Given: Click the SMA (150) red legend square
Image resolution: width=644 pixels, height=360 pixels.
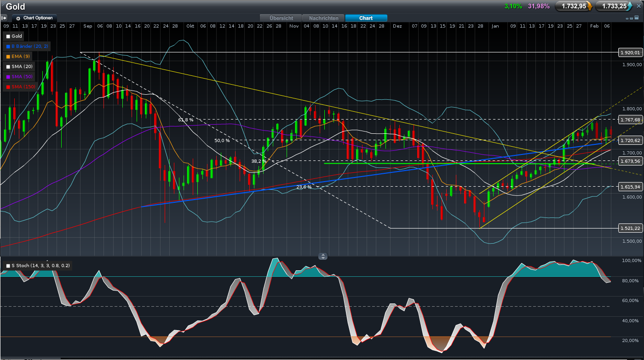Looking at the screenshot, I should click(8, 87).
